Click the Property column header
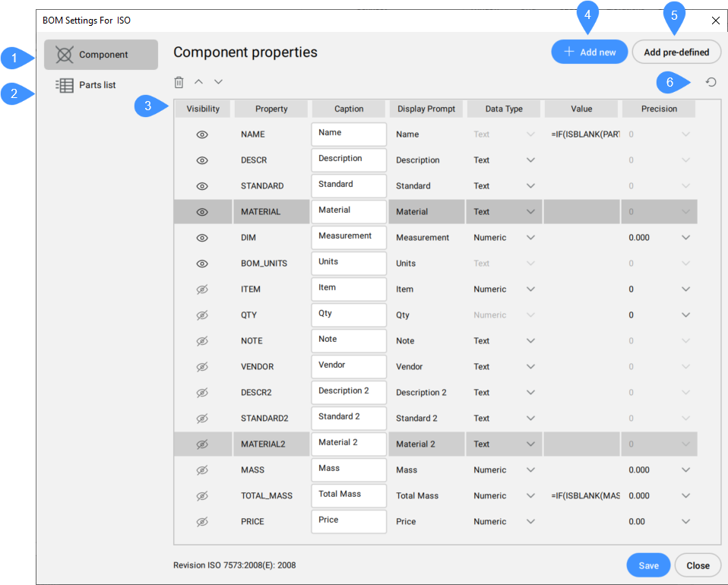Image resolution: width=728 pixels, height=585 pixels. pos(271,109)
